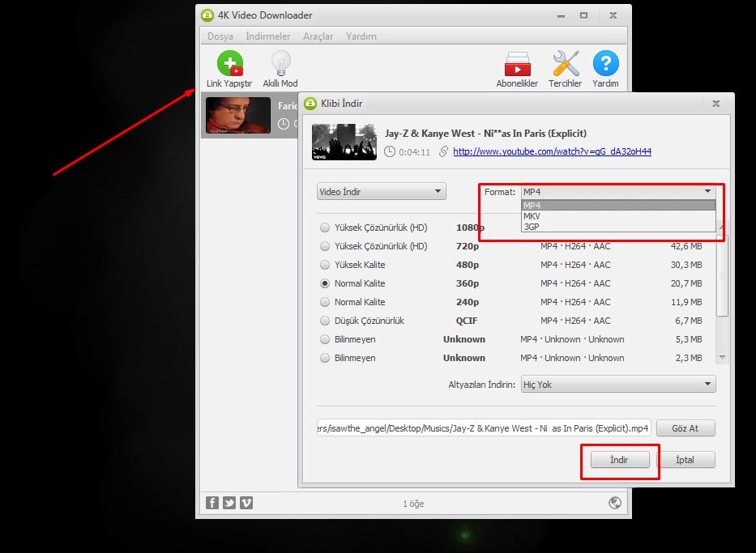Select 720p Yüksek Çözünürlük (HD) option
Viewport: 756px width, 553px height.
coord(325,246)
